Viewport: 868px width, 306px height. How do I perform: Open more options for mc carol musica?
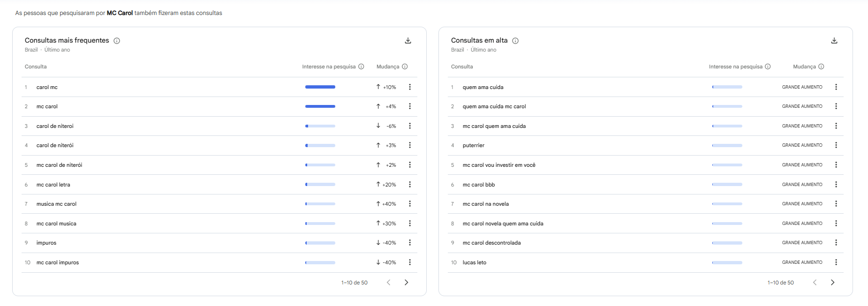[x=410, y=224]
